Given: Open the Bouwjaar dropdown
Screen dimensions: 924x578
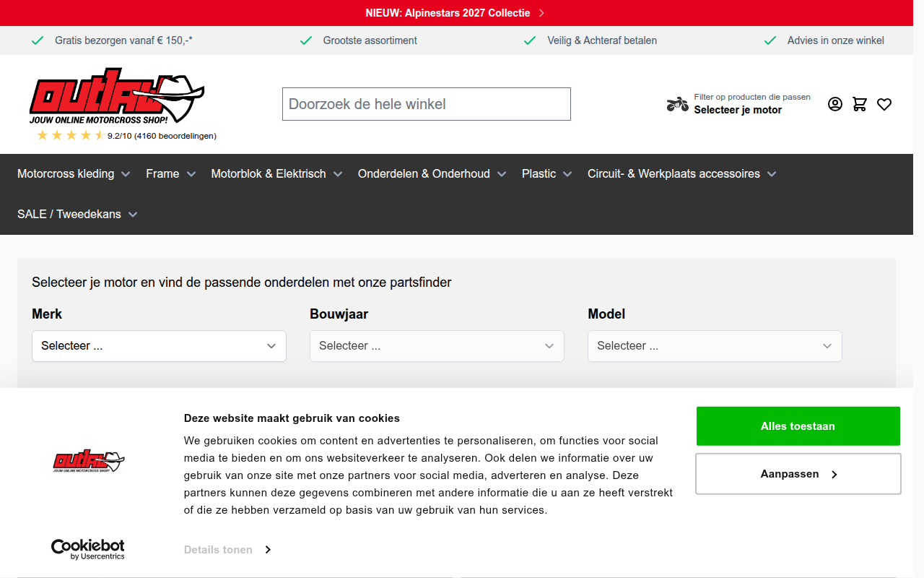Looking at the screenshot, I should 437,346.
